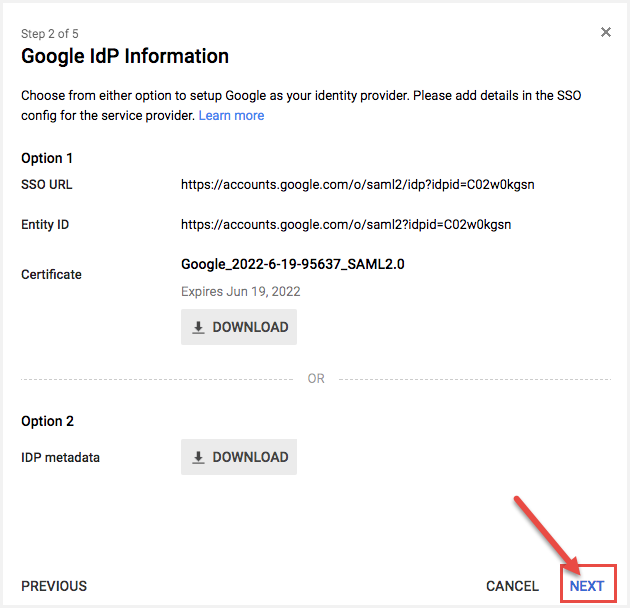Proceed with the NEXT button
Viewport: 630px width, 608px height.
pyautogui.click(x=587, y=586)
